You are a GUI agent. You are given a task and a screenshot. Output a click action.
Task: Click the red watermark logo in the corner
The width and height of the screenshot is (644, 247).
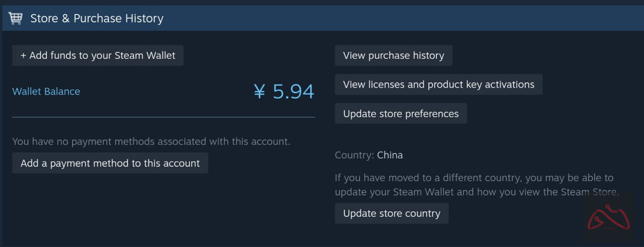click(609, 217)
